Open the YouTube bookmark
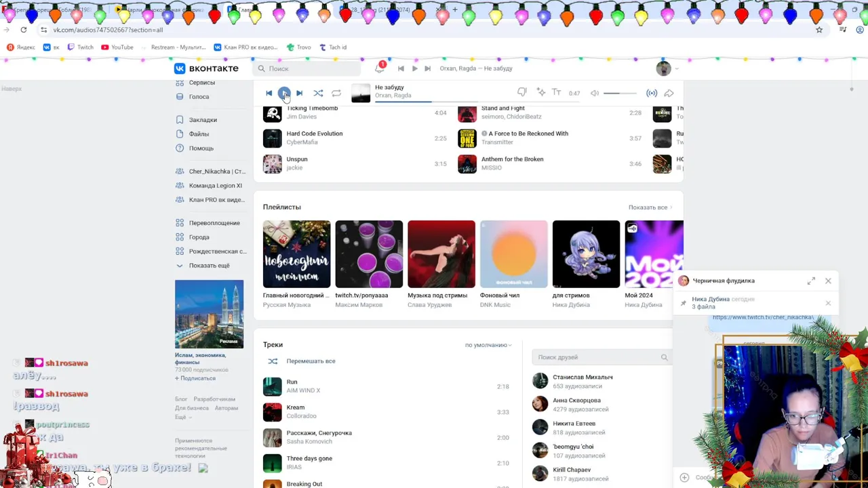 pyautogui.click(x=117, y=47)
